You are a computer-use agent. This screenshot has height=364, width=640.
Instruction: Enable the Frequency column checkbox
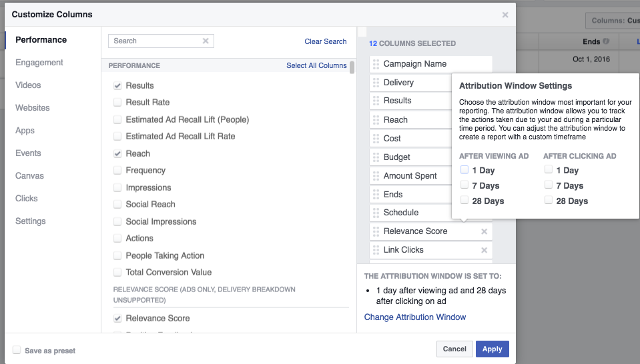pos(117,171)
